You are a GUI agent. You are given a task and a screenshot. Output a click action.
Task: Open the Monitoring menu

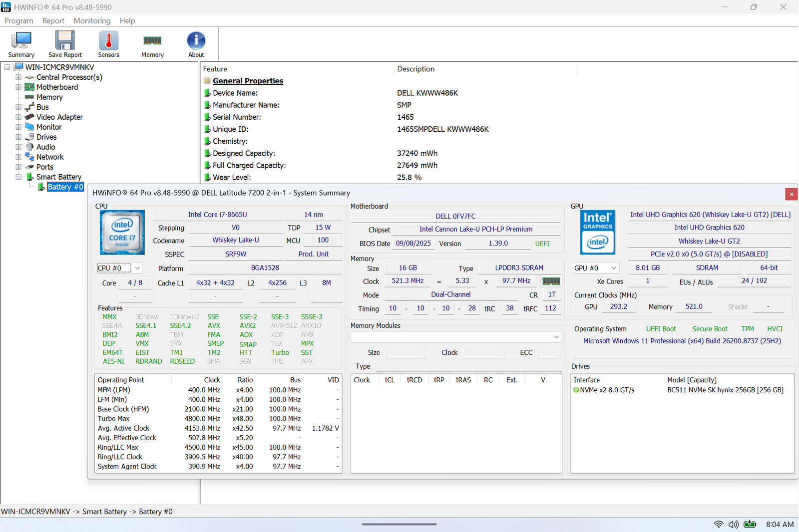click(x=92, y=20)
